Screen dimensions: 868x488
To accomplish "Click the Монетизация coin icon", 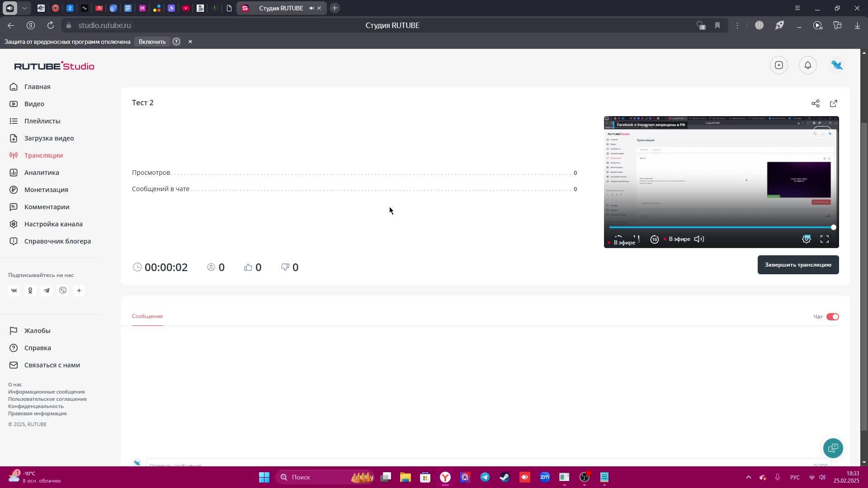I will pyautogui.click(x=14, y=190).
